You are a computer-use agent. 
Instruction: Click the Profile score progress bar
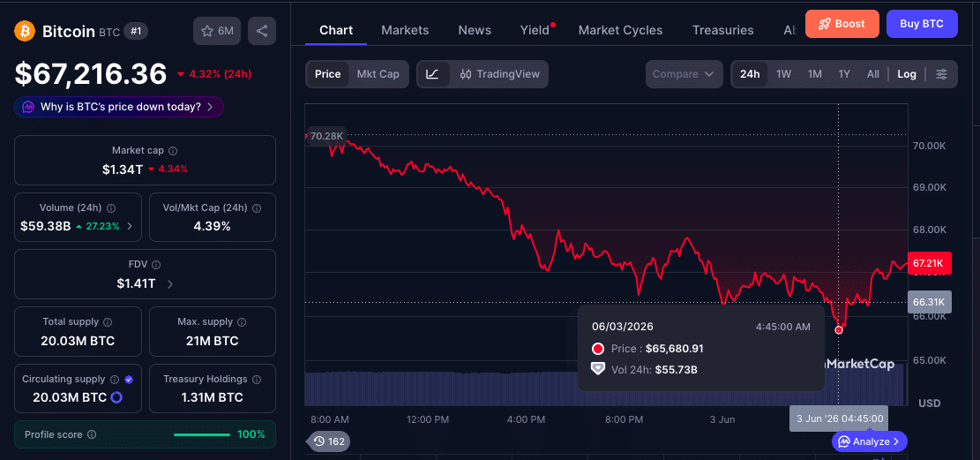tap(202, 434)
